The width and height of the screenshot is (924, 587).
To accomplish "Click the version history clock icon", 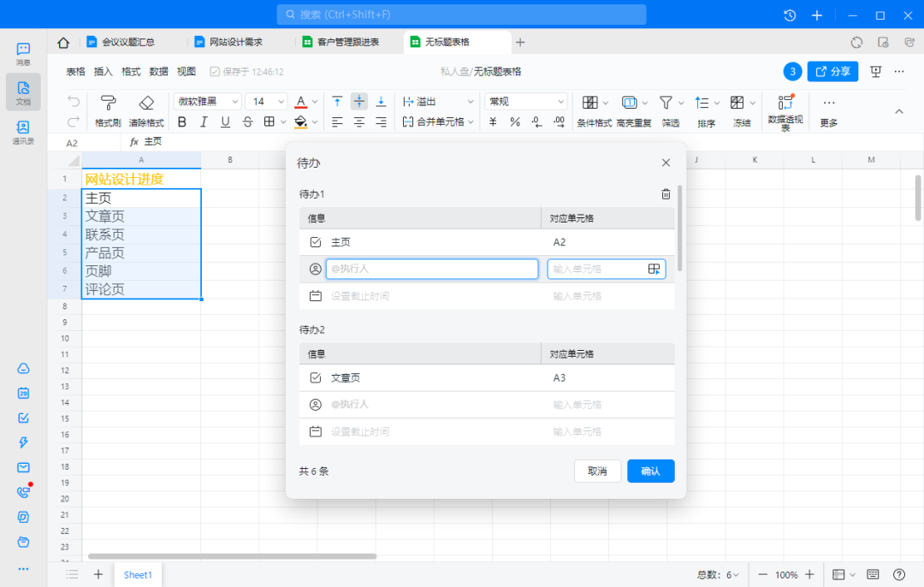I will [x=790, y=15].
